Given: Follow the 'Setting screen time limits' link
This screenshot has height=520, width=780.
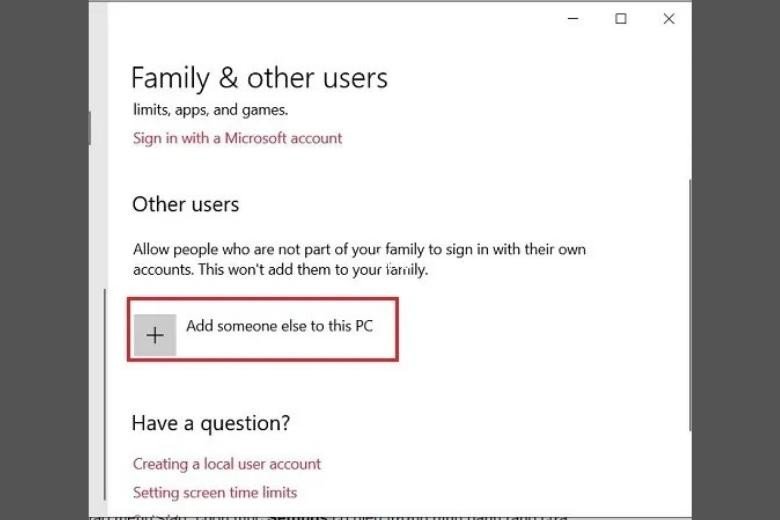Looking at the screenshot, I should pos(215,492).
